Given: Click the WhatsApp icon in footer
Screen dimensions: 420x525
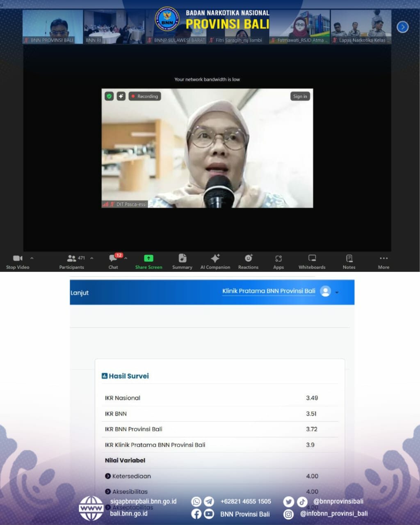Looking at the screenshot, I should [196, 502].
